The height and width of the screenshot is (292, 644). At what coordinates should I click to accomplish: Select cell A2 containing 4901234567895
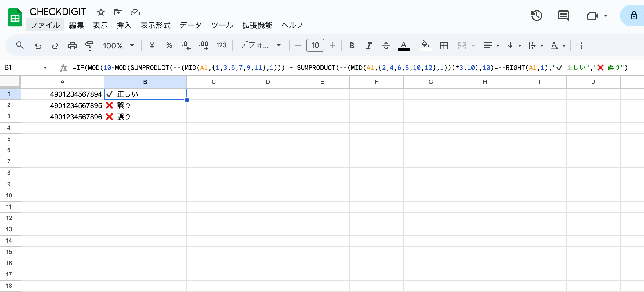pos(62,105)
